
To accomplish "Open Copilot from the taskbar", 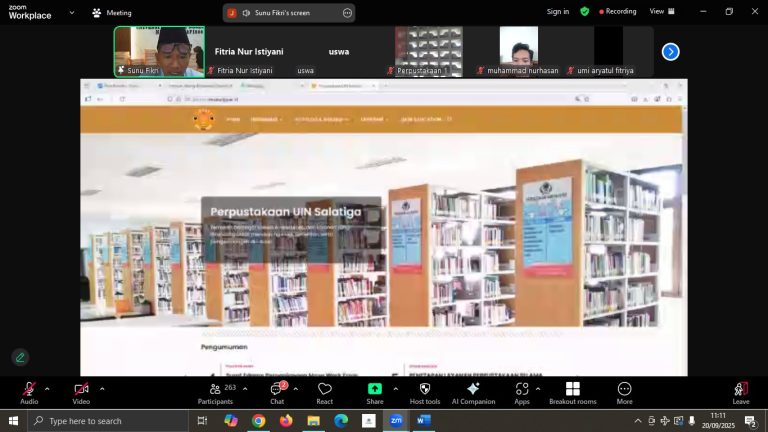I will pyautogui.click(x=231, y=421).
